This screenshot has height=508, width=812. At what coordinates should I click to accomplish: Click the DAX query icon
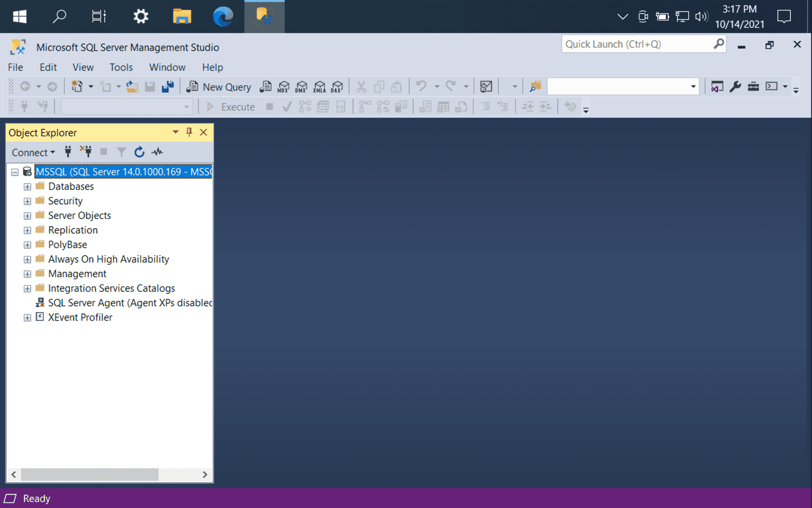337,87
